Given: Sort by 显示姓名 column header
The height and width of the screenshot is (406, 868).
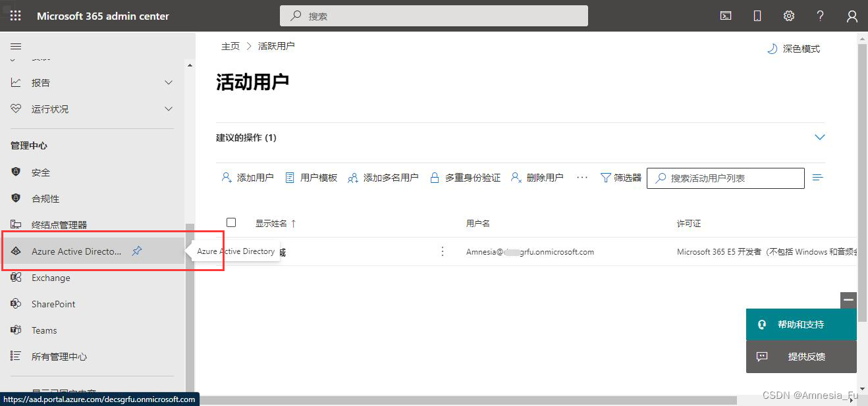Looking at the screenshot, I should [276, 224].
